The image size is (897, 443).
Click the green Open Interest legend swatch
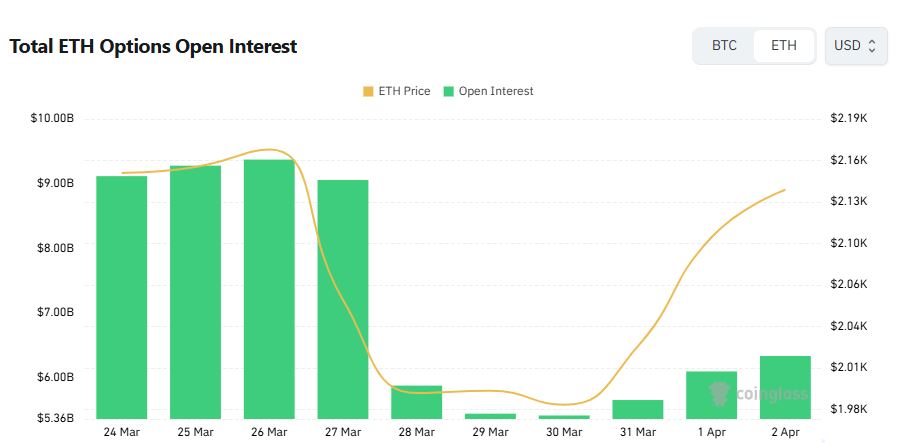click(x=449, y=91)
